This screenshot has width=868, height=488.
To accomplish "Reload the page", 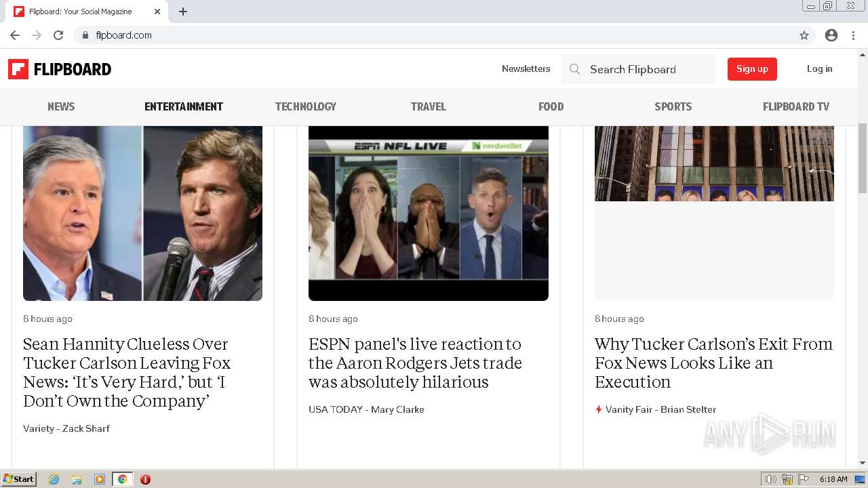I will tap(58, 35).
